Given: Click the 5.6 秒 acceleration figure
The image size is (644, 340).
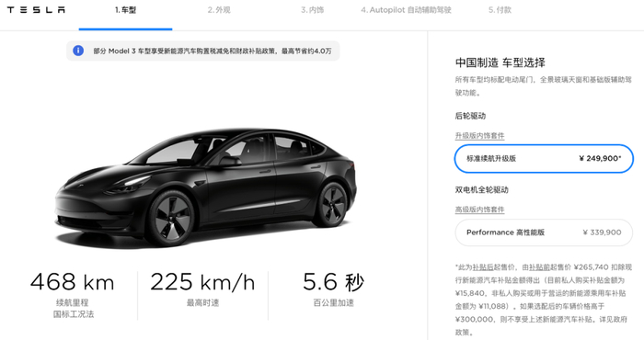Looking at the screenshot, I should point(333,282).
